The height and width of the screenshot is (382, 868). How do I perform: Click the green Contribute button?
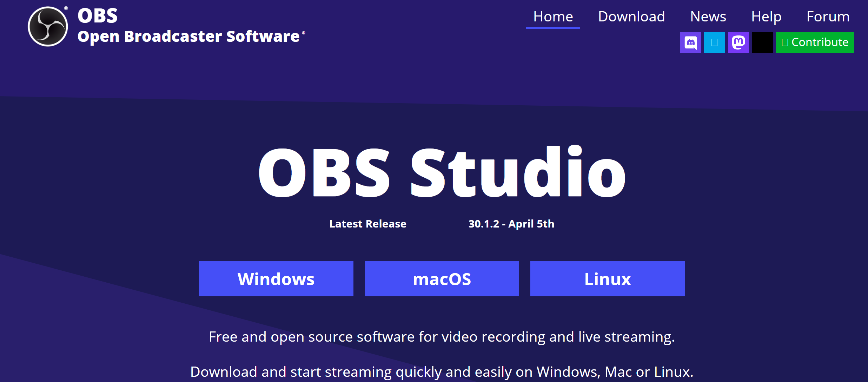click(x=815, y=42)
